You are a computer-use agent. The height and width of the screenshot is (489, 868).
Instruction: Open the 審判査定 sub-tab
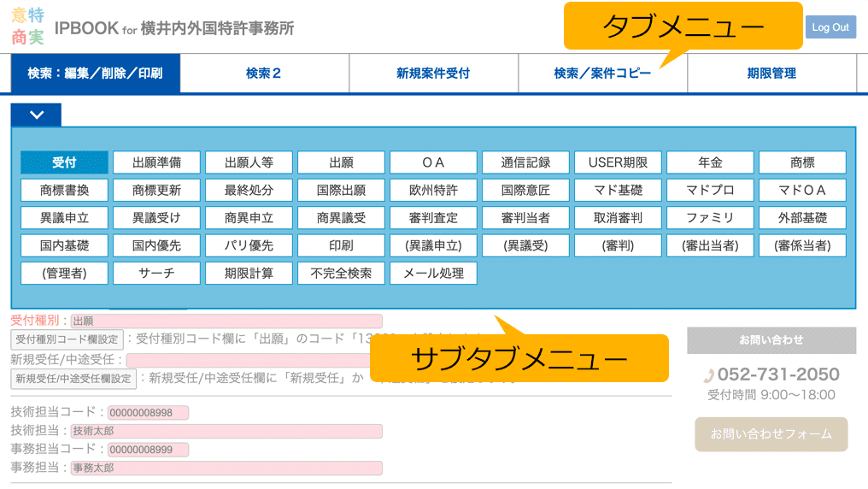pyautogui.click(x=433, y=218)
